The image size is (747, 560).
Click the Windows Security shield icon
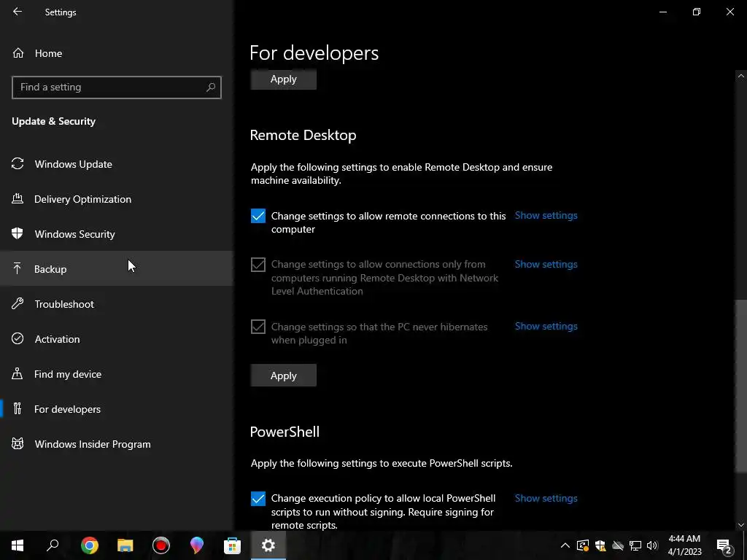tap(18, 233)
